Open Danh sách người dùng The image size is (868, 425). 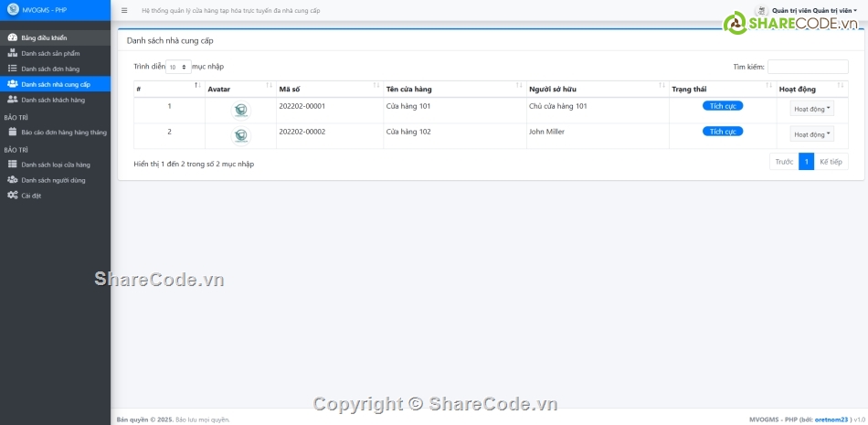(x=53, y=180)
